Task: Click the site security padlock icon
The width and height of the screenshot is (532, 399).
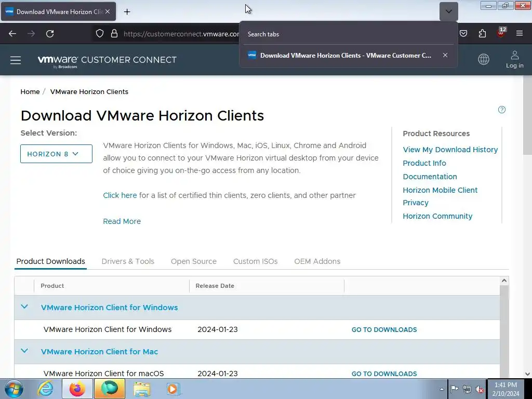Action: click(x=114, y=34)
